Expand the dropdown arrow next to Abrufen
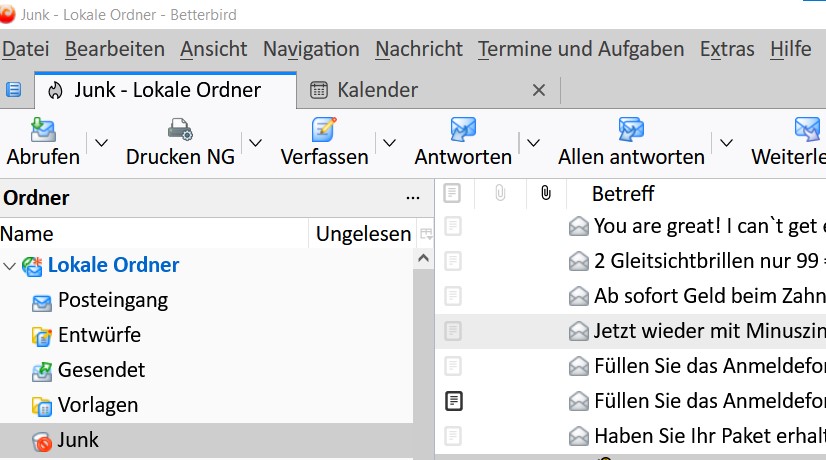 tap(101, 143)
